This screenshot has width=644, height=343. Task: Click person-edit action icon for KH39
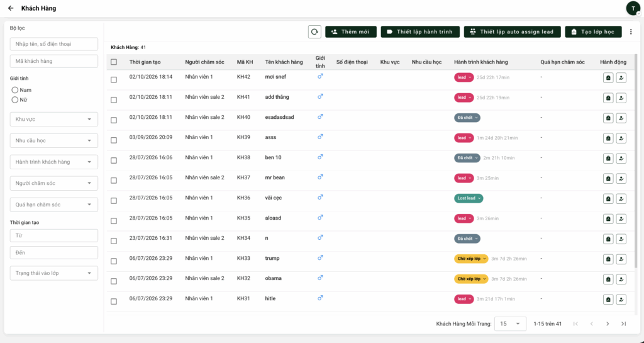pyautogui.click(x=621, y=138)
